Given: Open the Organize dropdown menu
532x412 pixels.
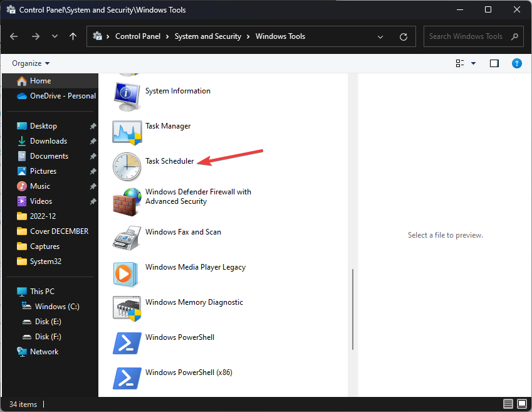Looking at the screenshot, I should click(x=31, y=63).
